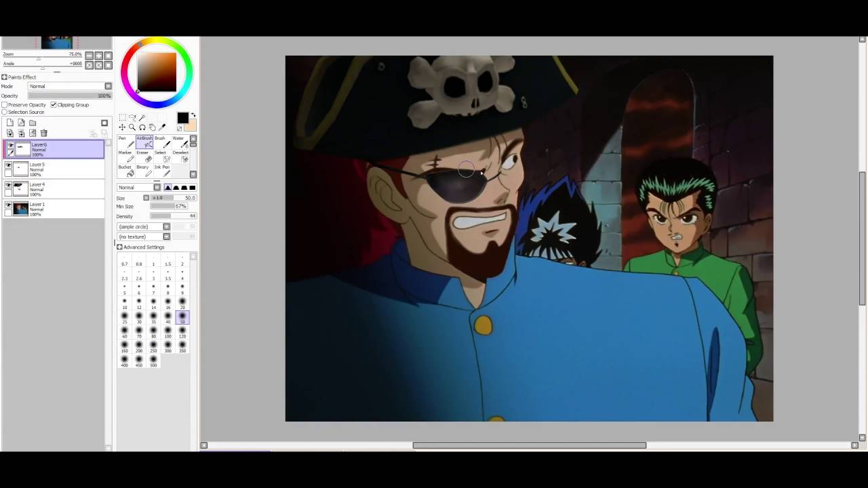Toggle Preserve Opacity checkbox
868x488 pixels.
[x=4, y=104]
